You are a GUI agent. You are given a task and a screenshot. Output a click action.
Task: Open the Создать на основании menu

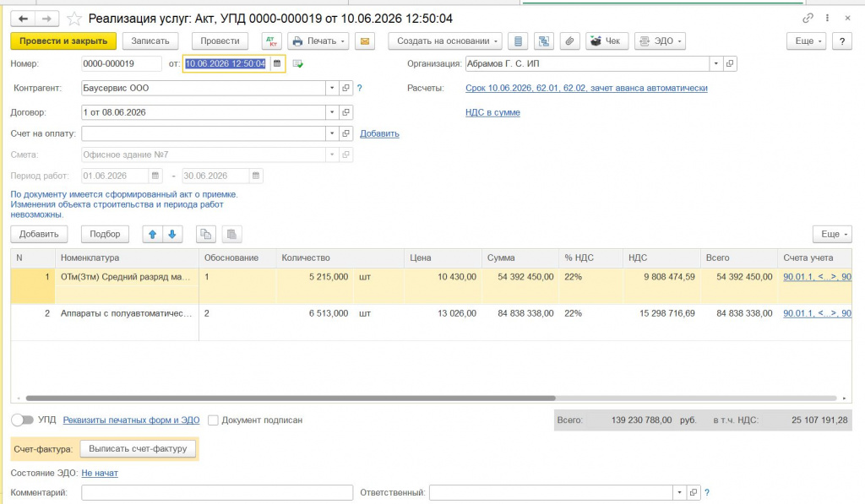pyautogui.click(x=445, y=41)
